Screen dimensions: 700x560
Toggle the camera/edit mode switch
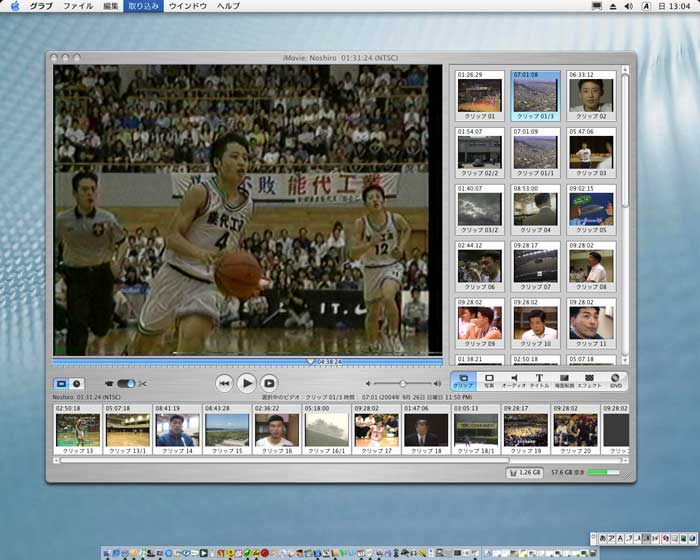click(x=126, y=384)
